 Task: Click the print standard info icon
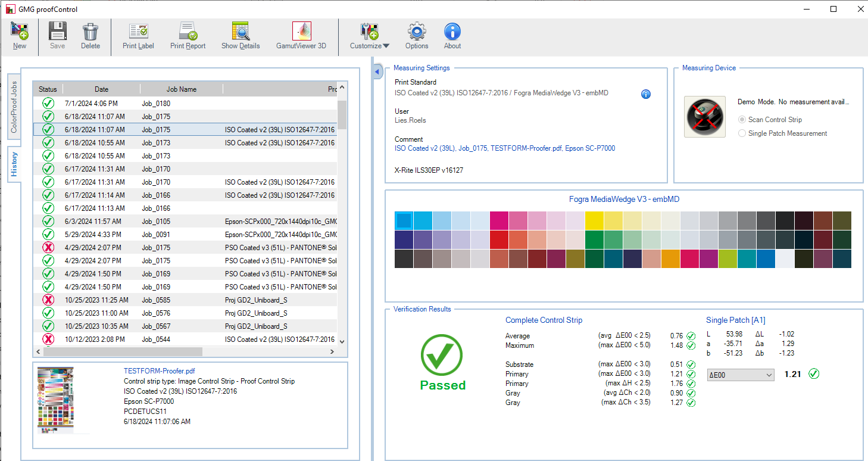(x=646, y=94)
